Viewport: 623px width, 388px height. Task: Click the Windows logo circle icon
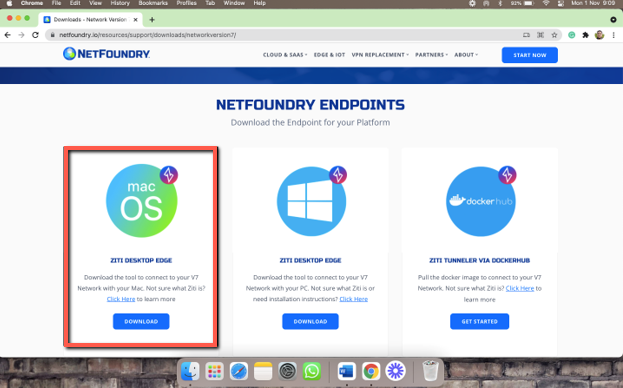tap(311, 201)
